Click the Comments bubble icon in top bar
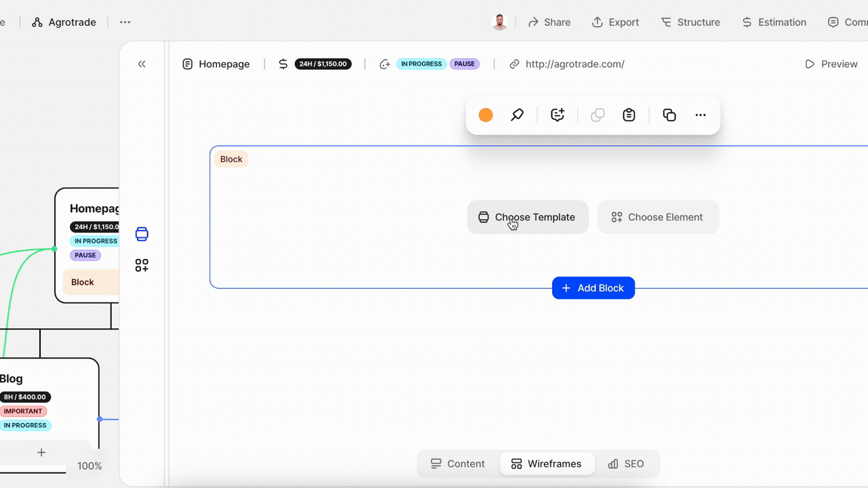Screen dimensions: 868x488 click(x=833, y=22)
